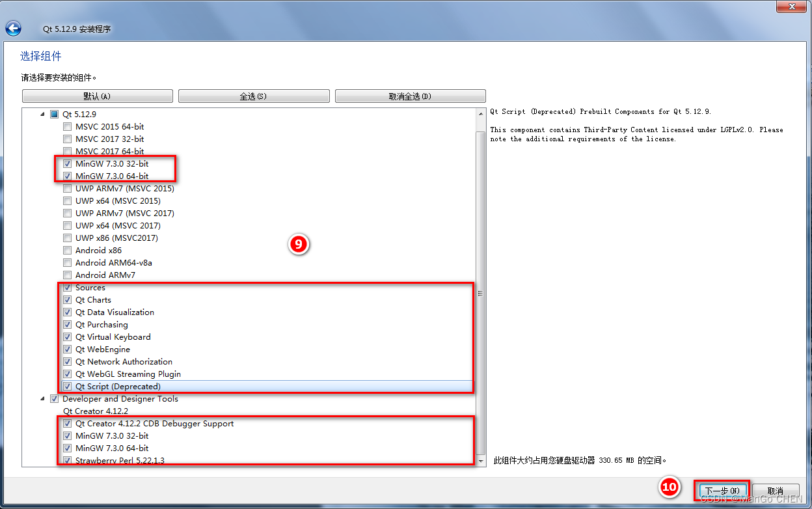Click the component list scrollbar up arrow

click(x=481, y=114)
